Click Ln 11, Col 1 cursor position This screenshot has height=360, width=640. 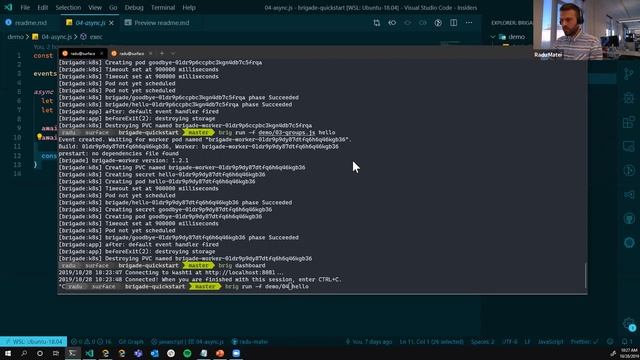pyautogui.click(x=431, y=342)
